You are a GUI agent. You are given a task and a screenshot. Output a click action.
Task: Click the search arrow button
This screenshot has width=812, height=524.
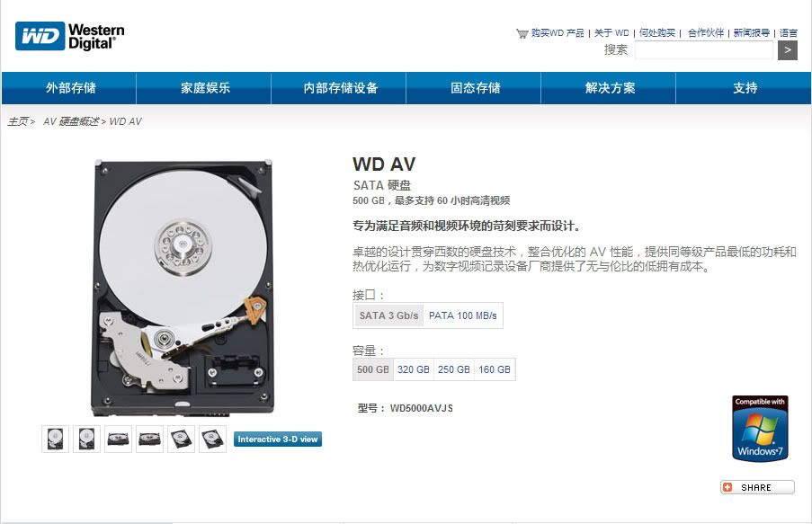coord(787,50)
